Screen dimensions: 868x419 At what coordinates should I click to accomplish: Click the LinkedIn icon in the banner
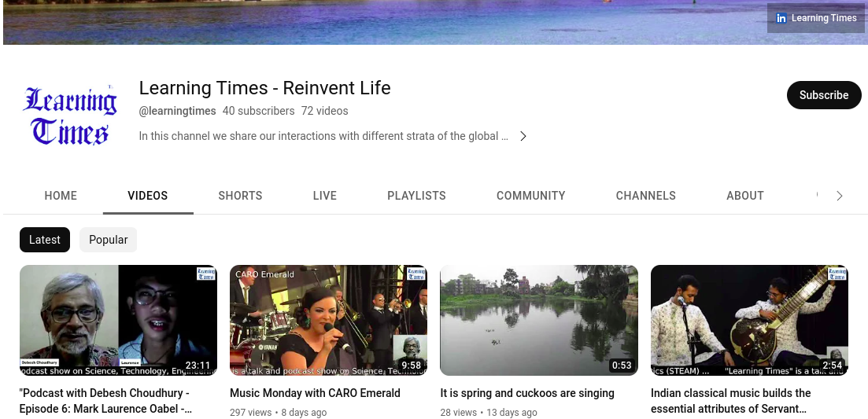[x=781, y=18]
